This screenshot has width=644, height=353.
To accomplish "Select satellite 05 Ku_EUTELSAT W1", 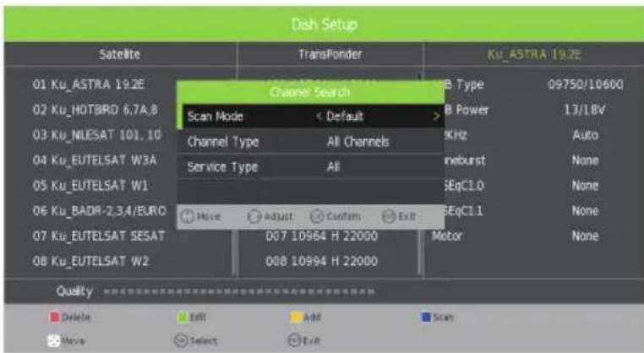I will coord(90,186).
